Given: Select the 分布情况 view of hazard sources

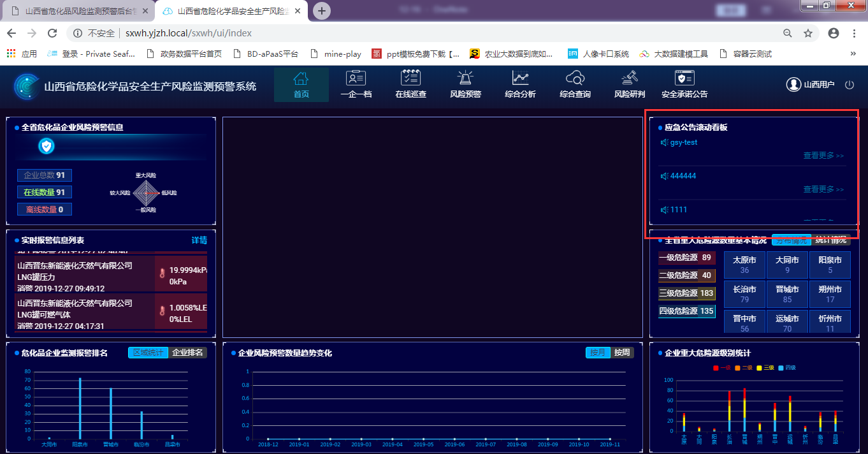Looking at the screenshot, I should pyautogui.click(x=791, y=240).
